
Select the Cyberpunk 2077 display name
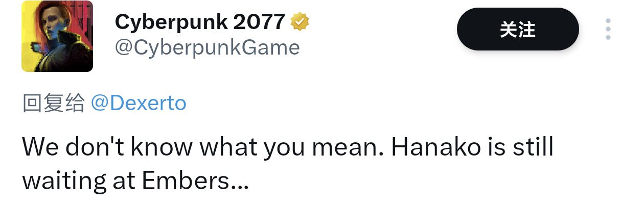pos(200,22)
